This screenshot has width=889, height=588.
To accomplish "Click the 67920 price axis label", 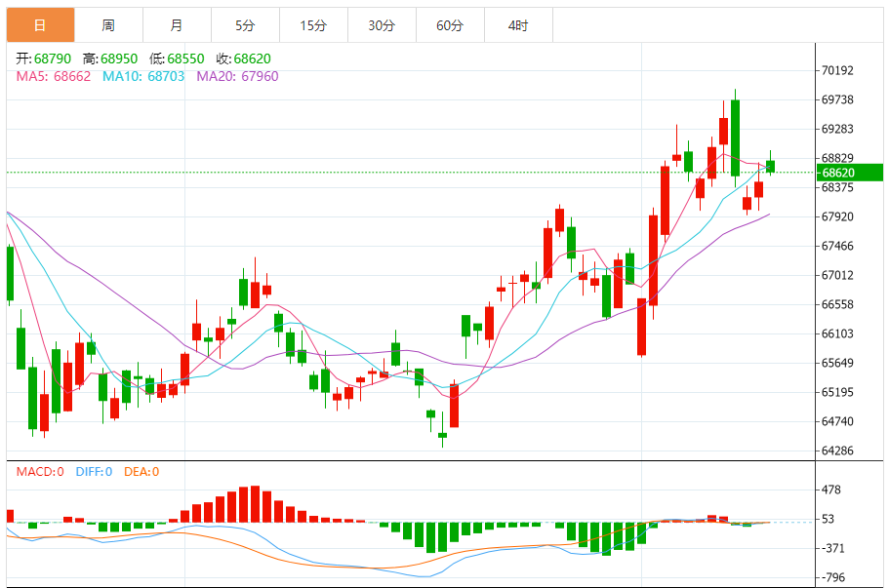I will pos(837,216).
